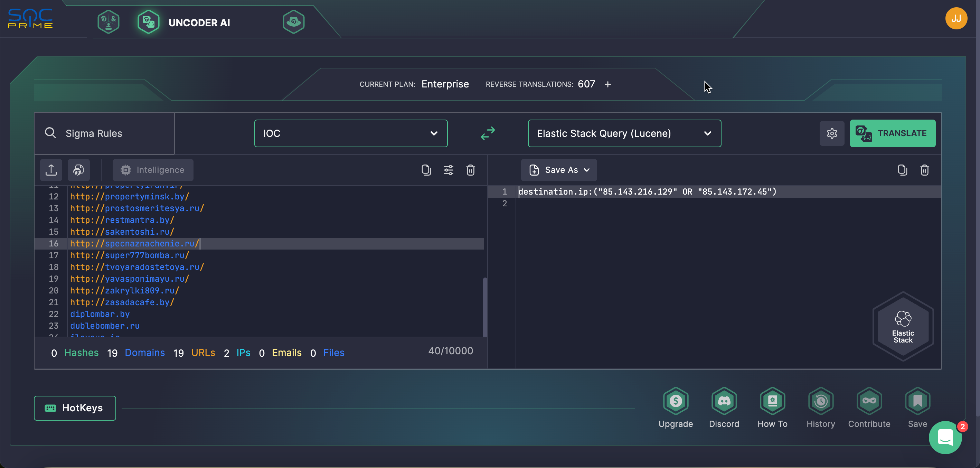Clear the input editor with trash icon
Image resolution: width=980 pixels, height=468 pixels.
471,170
